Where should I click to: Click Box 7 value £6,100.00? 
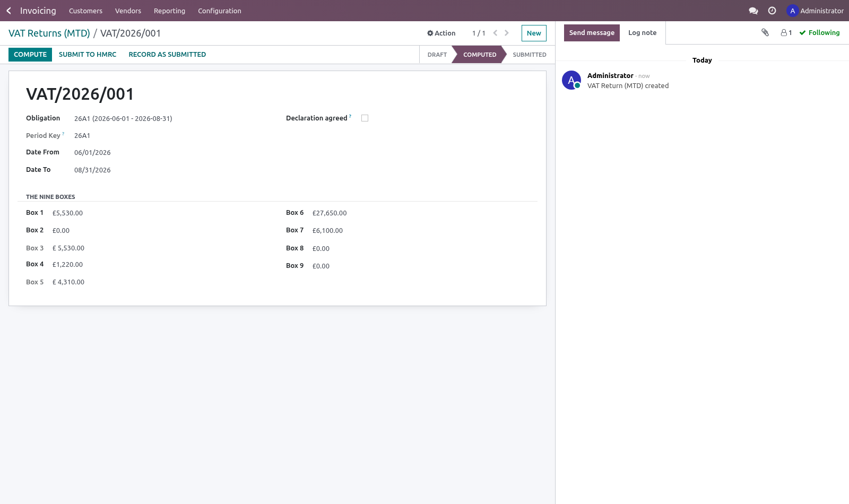pyautogui.click(x=327, y=231)
